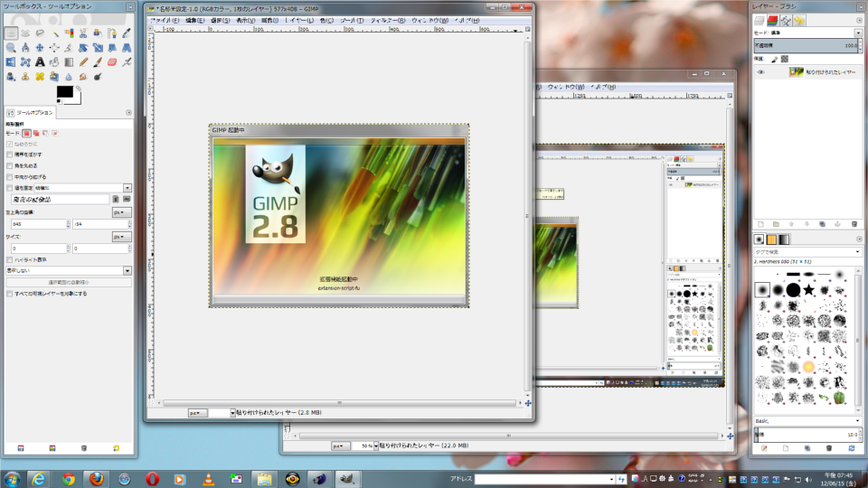Enable the 角を丸める rounded corners checkbox
Image resolution: width=868 pixels, height=488 pixels.
click(9, 166)
